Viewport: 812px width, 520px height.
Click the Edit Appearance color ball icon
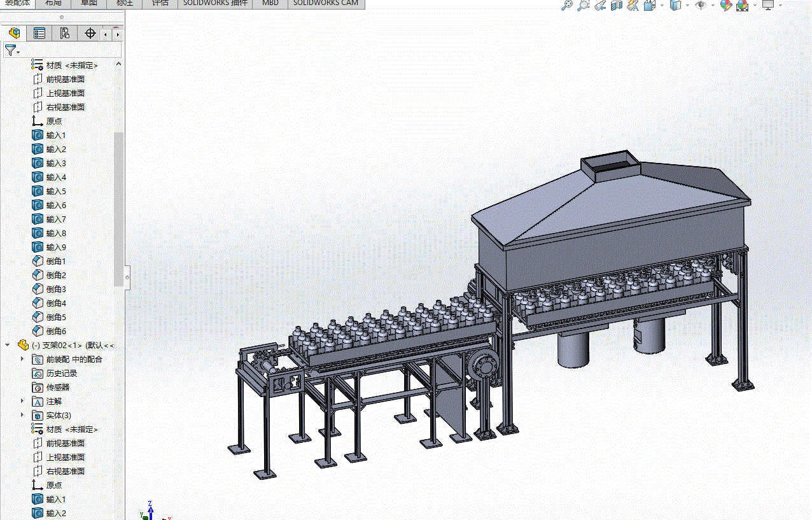(726, 5)
